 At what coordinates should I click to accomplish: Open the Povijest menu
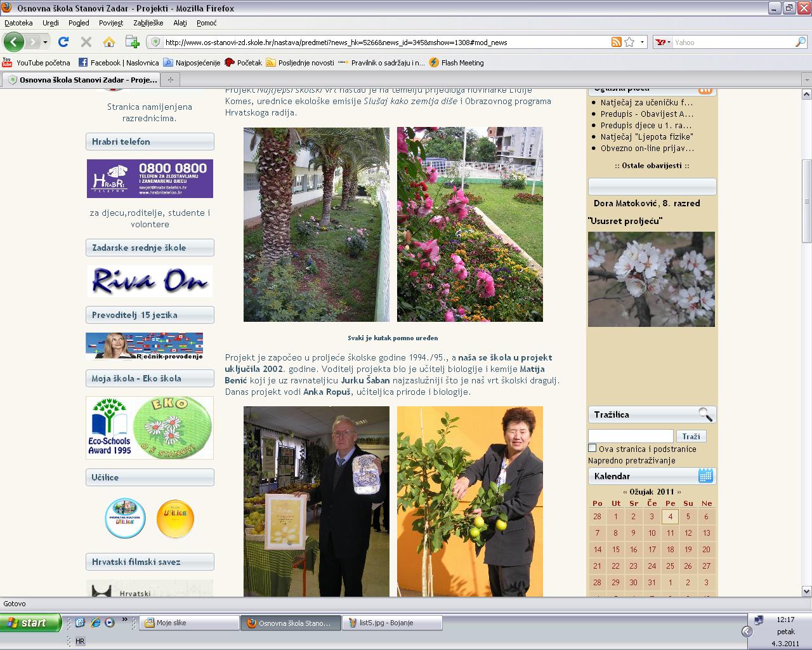111,23
